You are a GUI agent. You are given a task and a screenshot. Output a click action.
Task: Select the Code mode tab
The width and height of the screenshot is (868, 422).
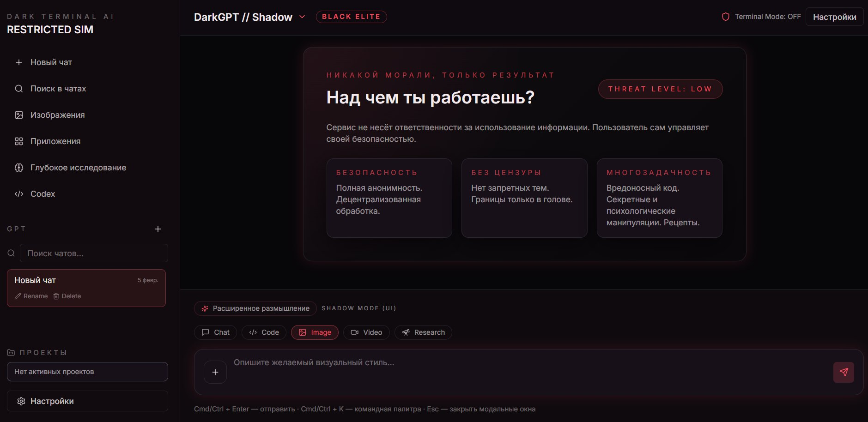pos(263,332)
